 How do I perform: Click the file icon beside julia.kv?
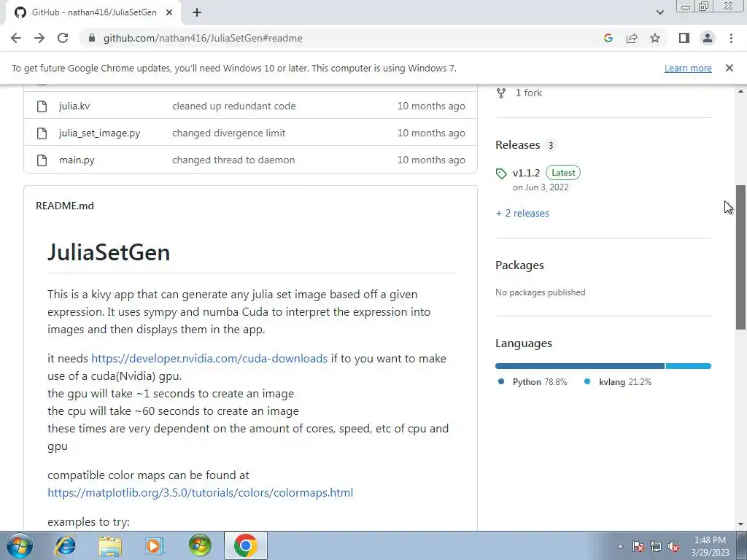tap(42, 106)
